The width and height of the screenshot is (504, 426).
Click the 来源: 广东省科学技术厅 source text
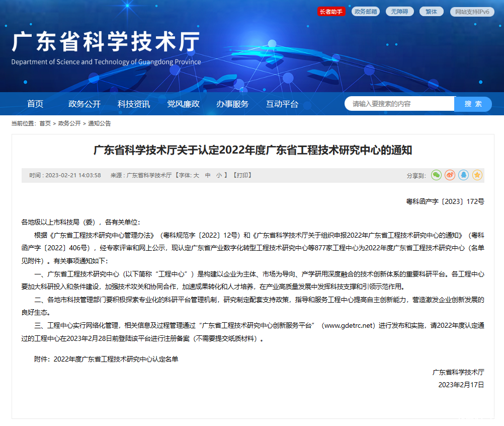pos(141,175)
